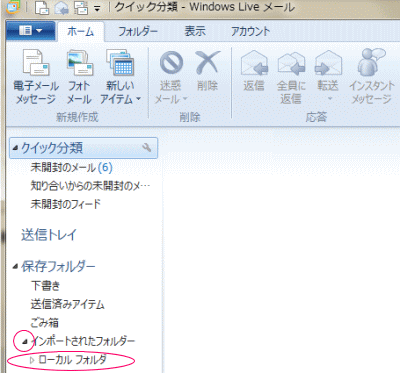Open the Windows Live Mail application menu button

tap(30, 31)
